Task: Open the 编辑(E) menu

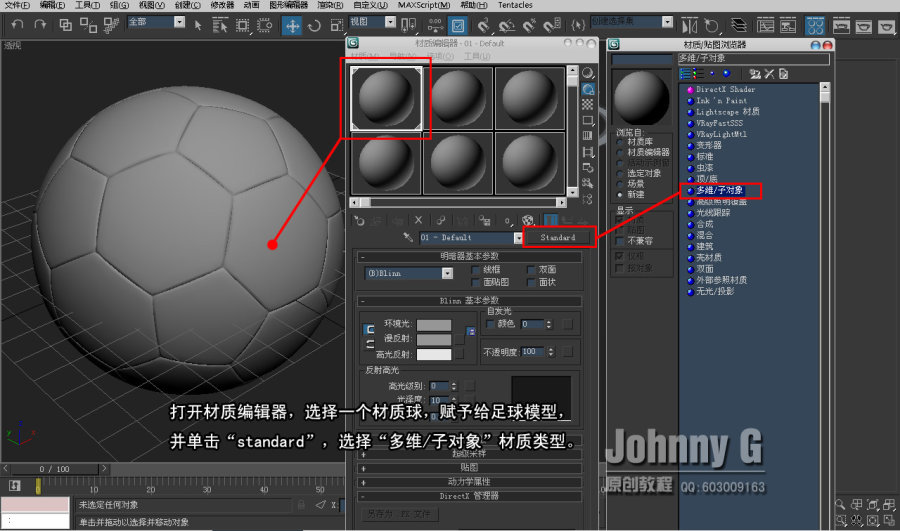Action: pyautogui.click(x=52, y=5)
